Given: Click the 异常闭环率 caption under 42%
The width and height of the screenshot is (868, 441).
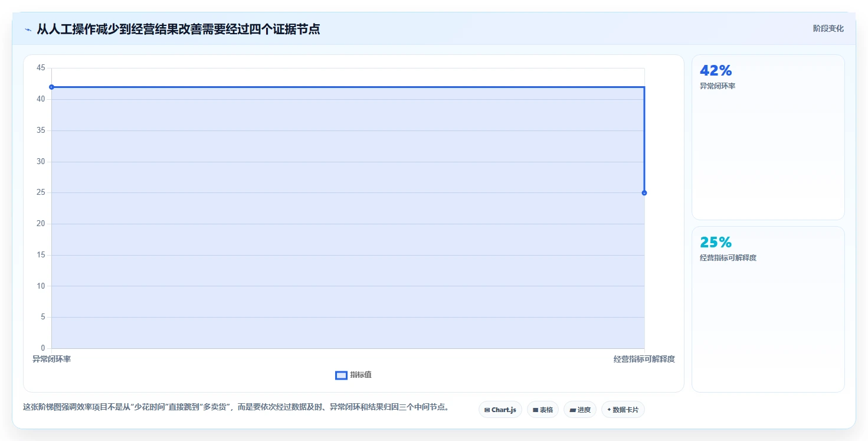Looking at the screenshot, I should click(718, 86).
